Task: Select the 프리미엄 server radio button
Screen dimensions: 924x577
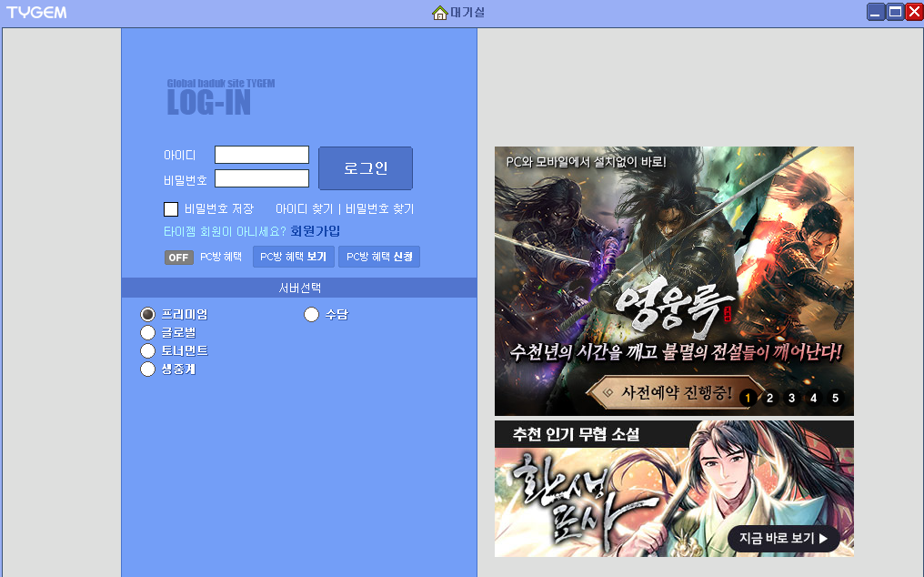Action: (147, 315)
